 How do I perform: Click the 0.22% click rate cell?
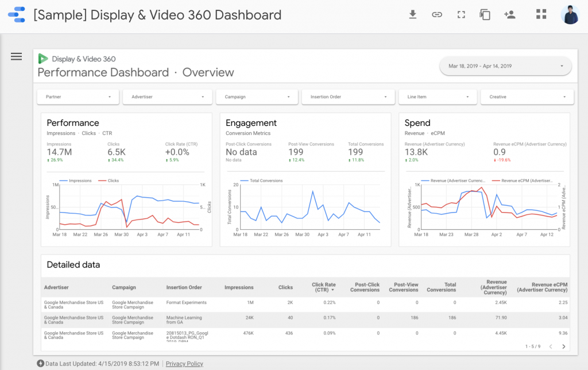click(x=329, y=302)
